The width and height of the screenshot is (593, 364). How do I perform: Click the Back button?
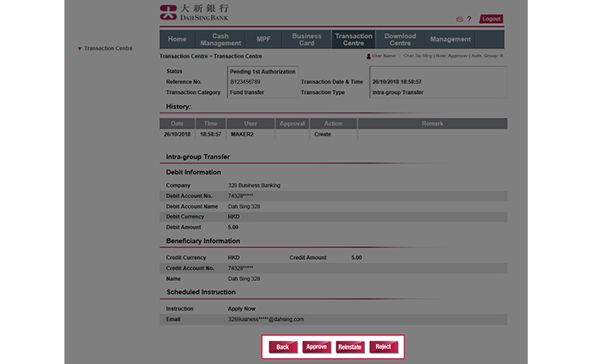[x=283, y=347]
